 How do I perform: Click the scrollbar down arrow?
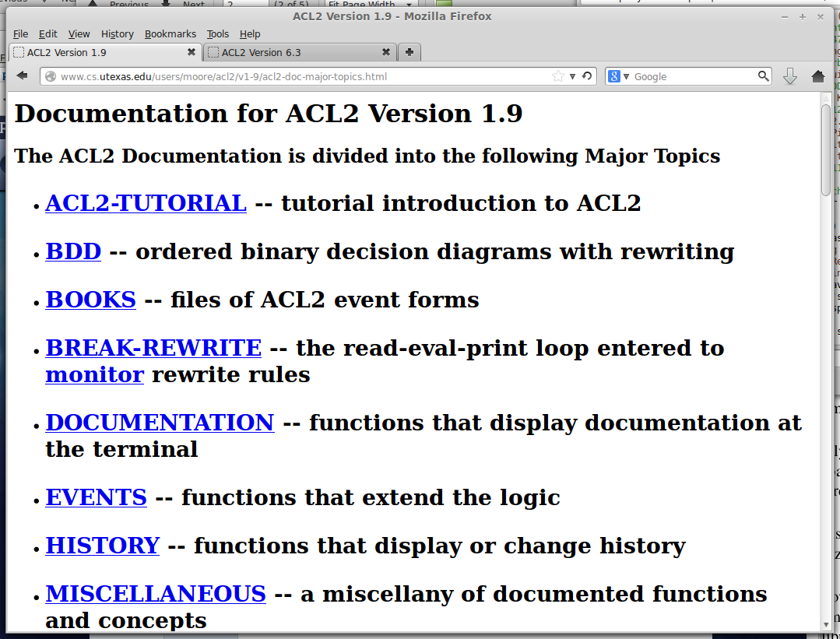(x=825, y=624)
